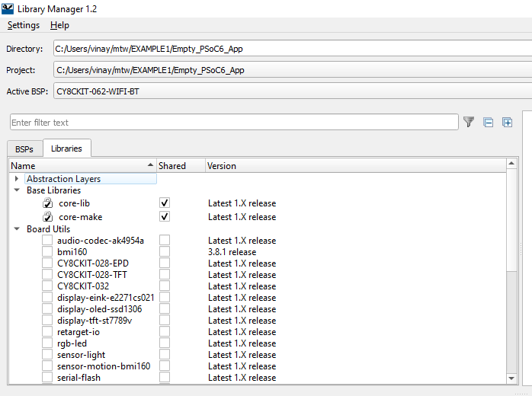Click the collapse all icon
Viewport: 532px width, 396px height.
pos(489,122)
